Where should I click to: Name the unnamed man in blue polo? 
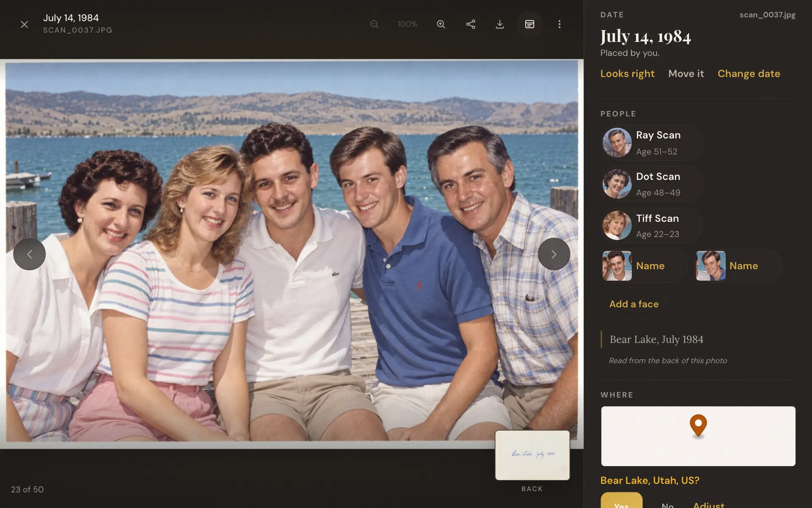click(x=738, y=266)
